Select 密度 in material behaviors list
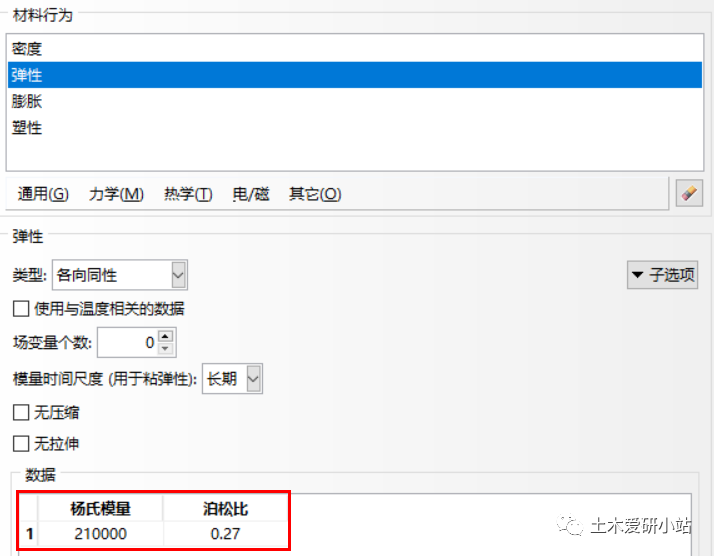Image resolution: width=714 pixels, height=556 pixels. (x=355, y=49)
